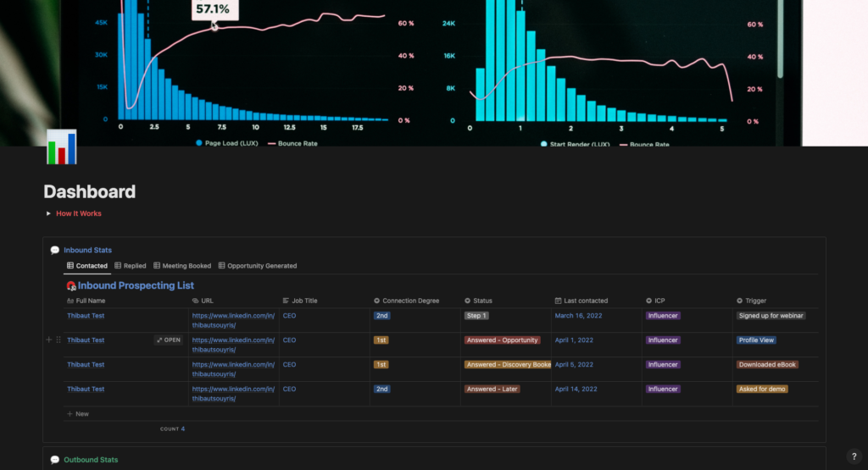Open the Status column header menu
The height and width of the screenshot is (470, 868).
(x=482, y=301)
